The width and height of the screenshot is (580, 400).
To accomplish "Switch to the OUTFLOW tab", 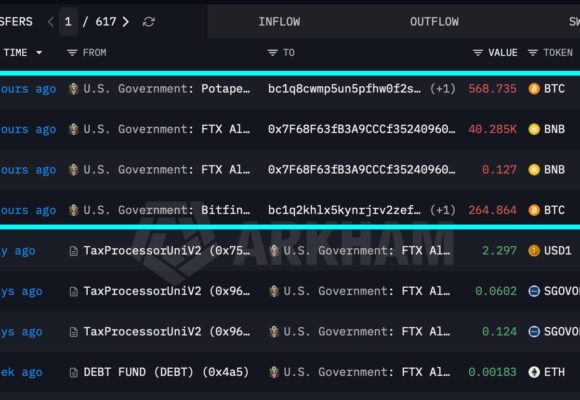I will 434,22.
